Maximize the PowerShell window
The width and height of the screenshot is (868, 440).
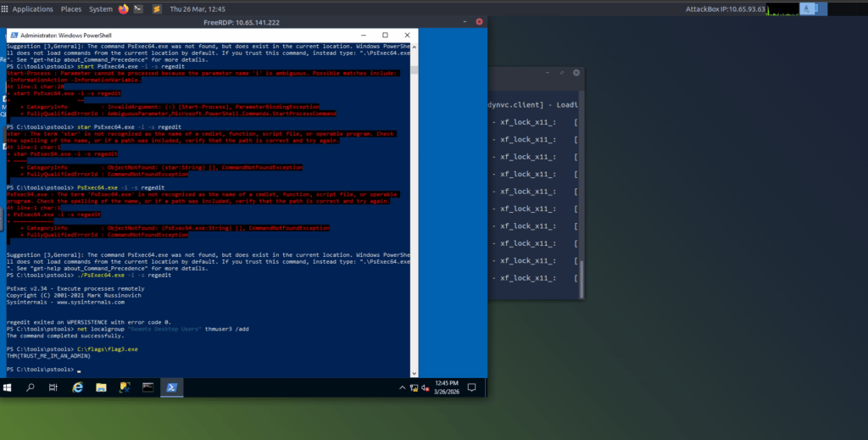coord(386,35)
